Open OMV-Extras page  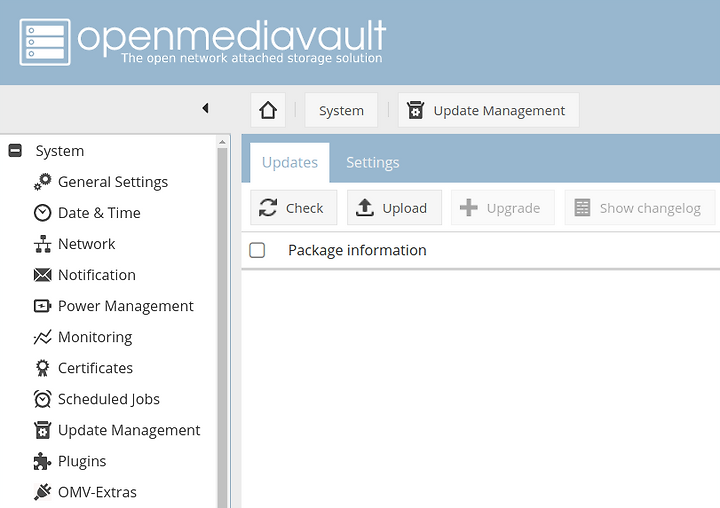97,492
